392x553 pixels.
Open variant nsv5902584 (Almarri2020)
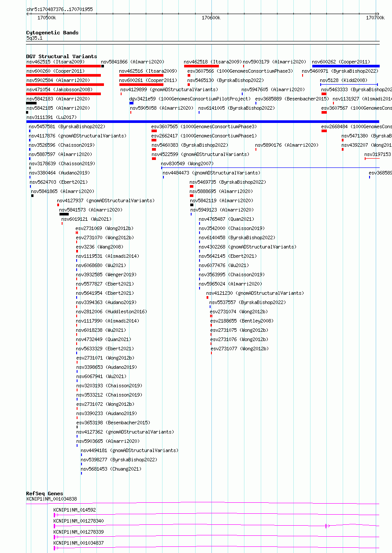click(x=58, y=80)
